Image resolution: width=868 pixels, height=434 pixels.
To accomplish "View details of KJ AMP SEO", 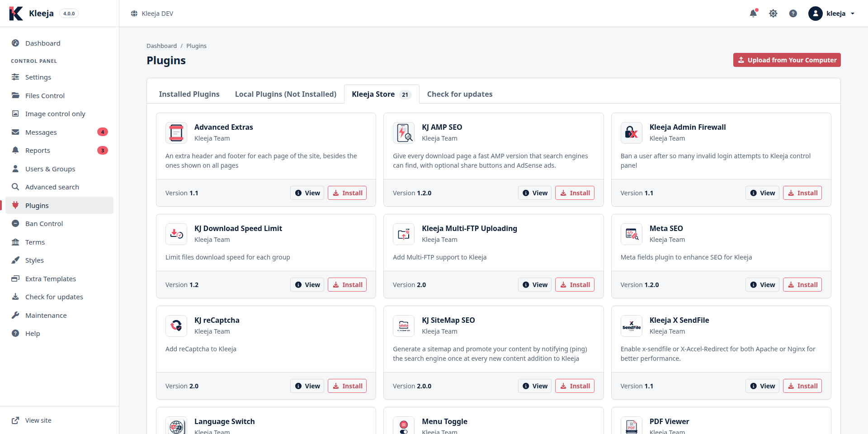I will [535, 193].
